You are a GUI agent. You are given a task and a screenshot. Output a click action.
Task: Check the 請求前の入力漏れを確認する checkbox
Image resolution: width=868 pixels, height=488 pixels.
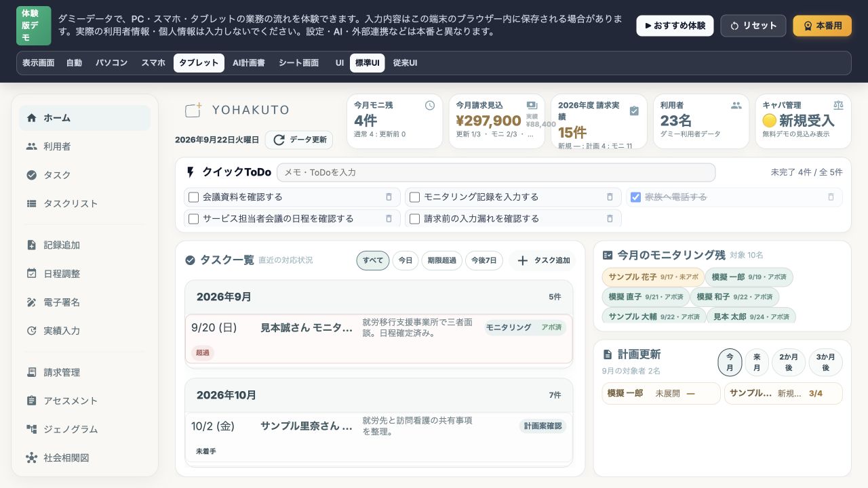(x=414, y=219)
